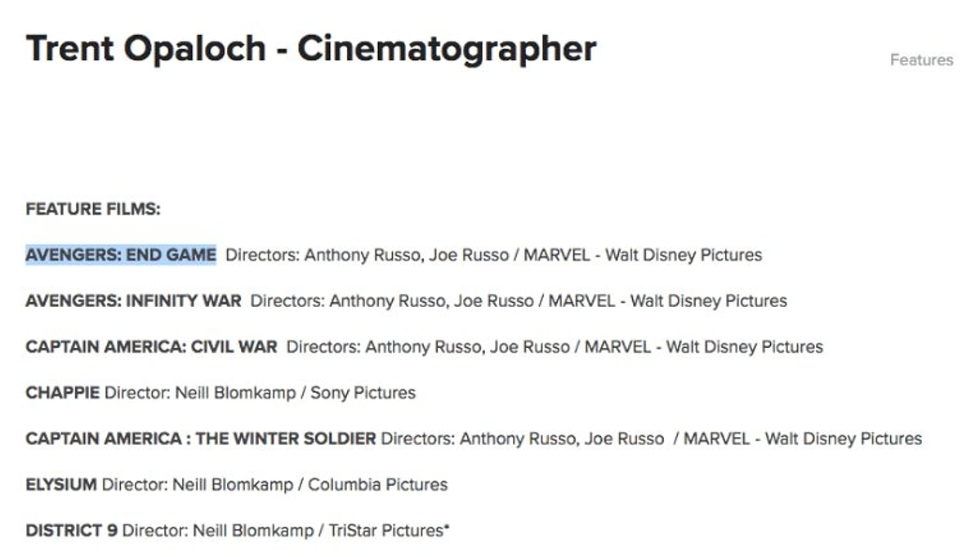Click Joe Russo on the Winter Soldier line
The image size is (980, 557).
coord(623,439)
